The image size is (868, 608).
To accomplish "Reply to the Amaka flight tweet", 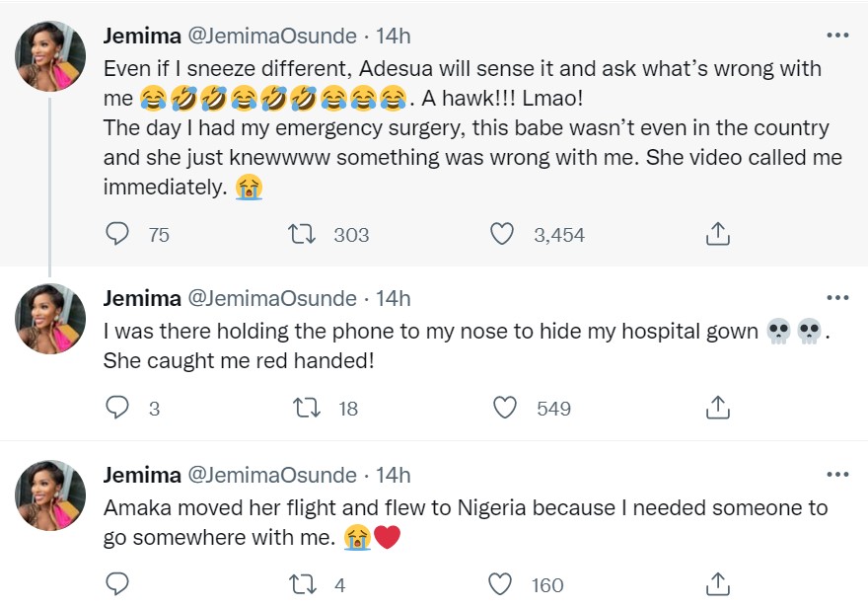I will (116, 584).
